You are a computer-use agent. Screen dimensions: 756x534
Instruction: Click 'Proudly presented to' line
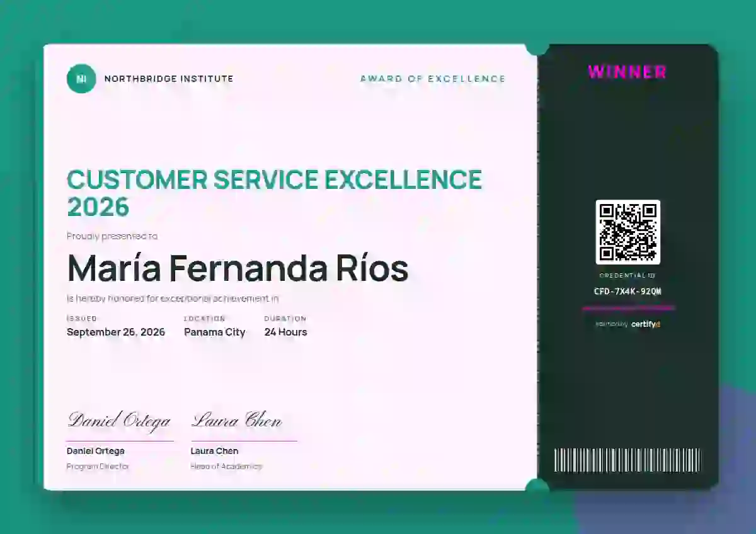112,236
